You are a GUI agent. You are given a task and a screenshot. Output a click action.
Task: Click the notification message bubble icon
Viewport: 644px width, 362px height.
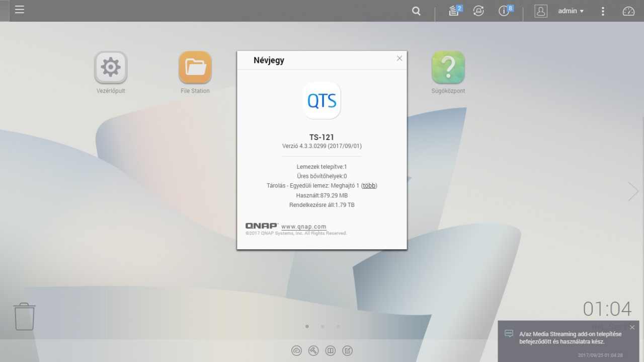click(x=509, y=334)
